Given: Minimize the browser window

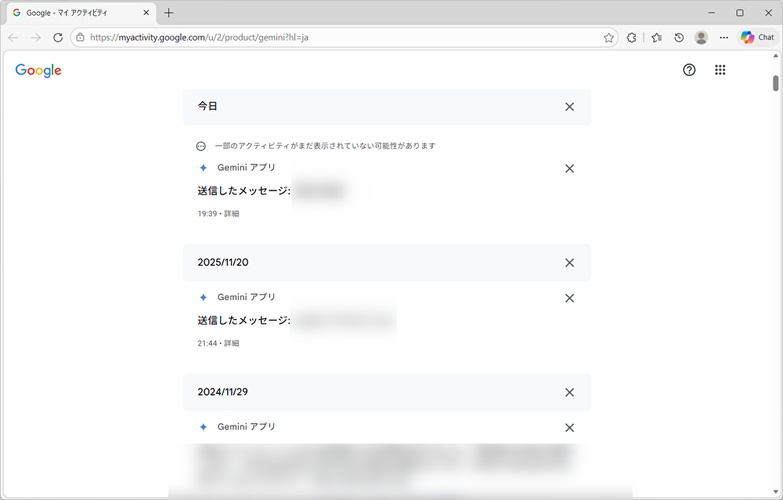Looking at the screenshot, I should click(x=712, y=13).
